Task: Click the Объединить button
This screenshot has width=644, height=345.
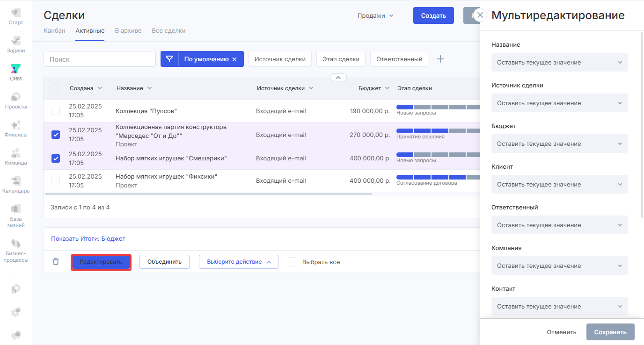Action: (164, 262)
